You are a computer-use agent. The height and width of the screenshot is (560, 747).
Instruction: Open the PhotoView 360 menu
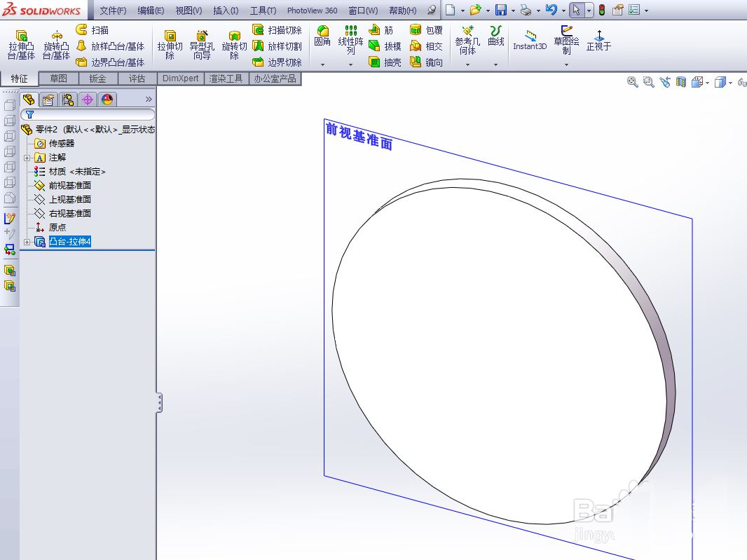(x=312, y=11)
